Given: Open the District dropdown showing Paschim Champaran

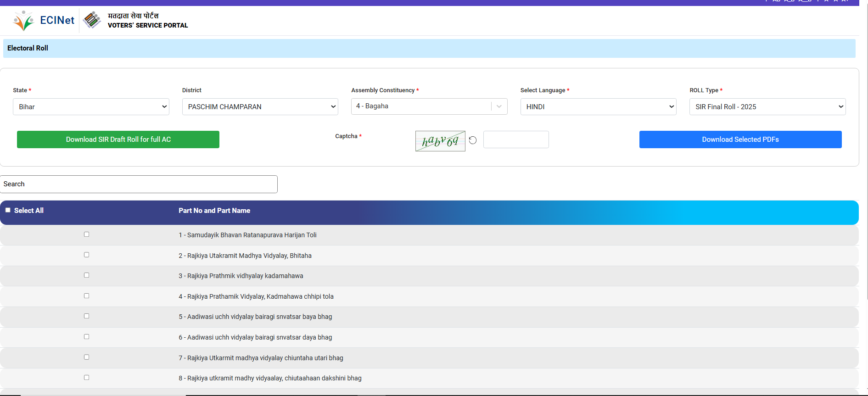Looking at the screenshot, I should point(260,107).
